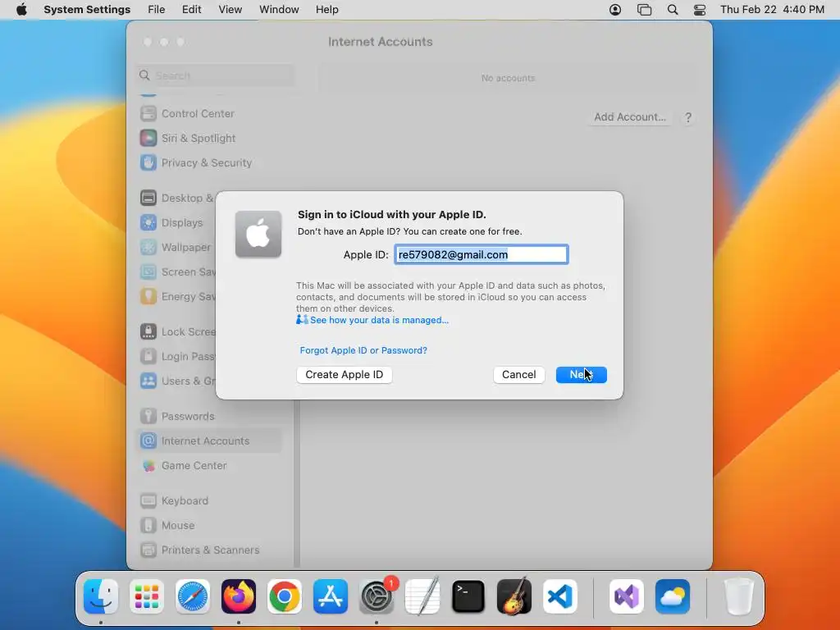Click the Siri & Spotlight sidebar icon
This screenshot has height=630, width=840.
(148, 138)
